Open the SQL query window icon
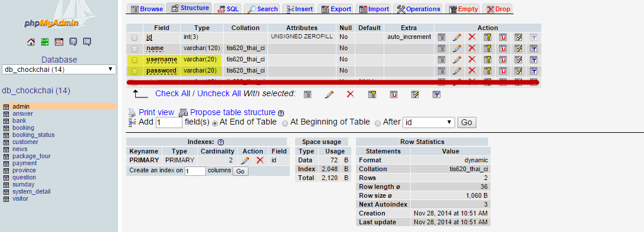The width and height of the screenshot is (644, 232). pyautogui.click(x=58, y=41)
